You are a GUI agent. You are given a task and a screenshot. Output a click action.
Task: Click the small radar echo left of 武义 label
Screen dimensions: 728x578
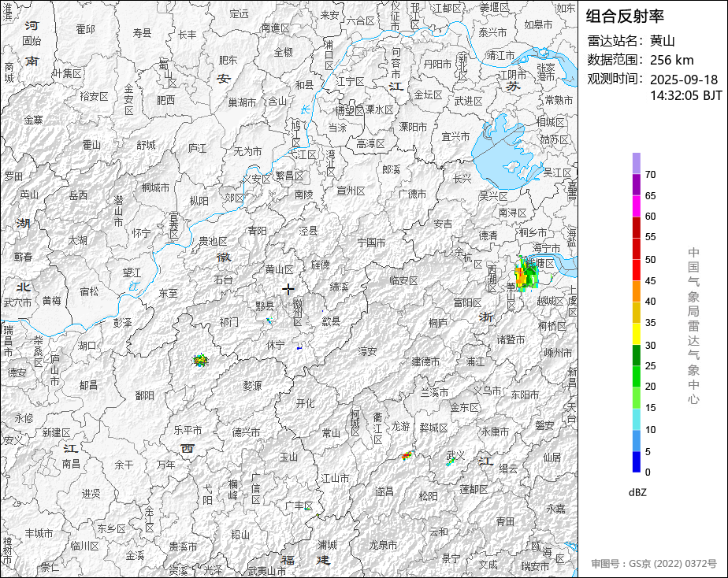coord(450,461)
